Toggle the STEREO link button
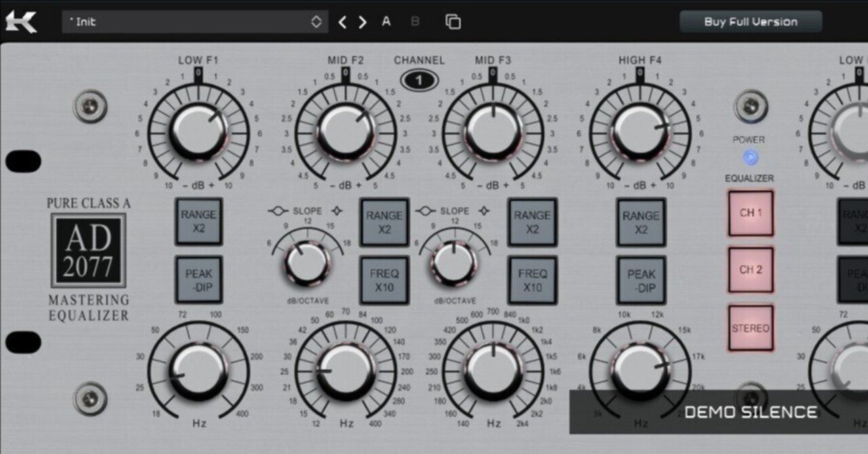The width and height of the screenshot is (868, 454). click(751, 328)
